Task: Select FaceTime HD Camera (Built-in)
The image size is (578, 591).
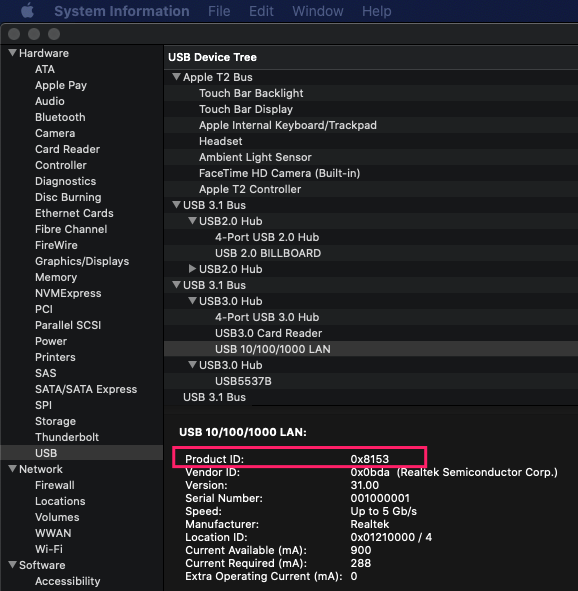Action: 279,173
